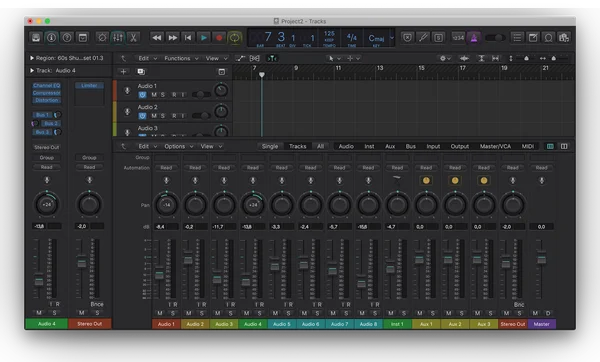The image size is (600, 362).
Task: Open the mixer Edit dropdown
Action: (x=147, y=146)
